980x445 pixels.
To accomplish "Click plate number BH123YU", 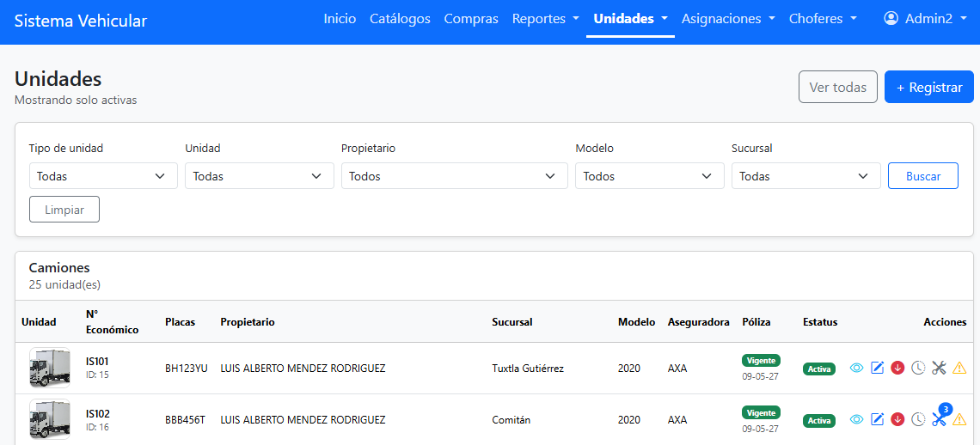I will click(187, 369).
